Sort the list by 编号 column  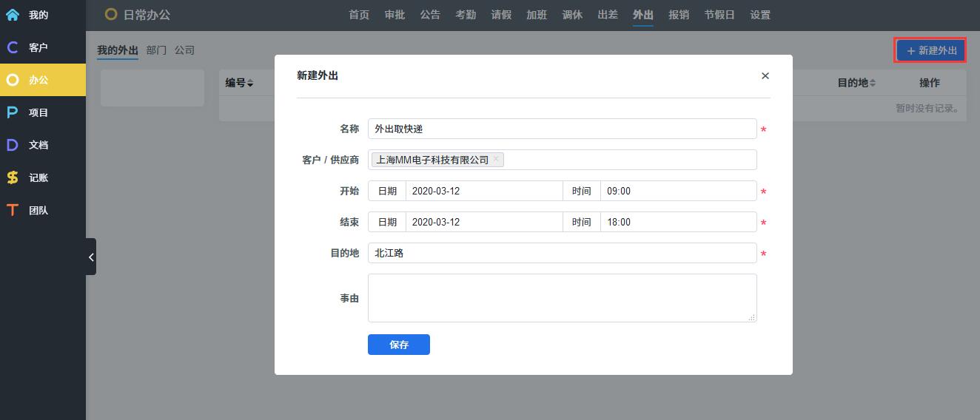click(x=240, y=83)
